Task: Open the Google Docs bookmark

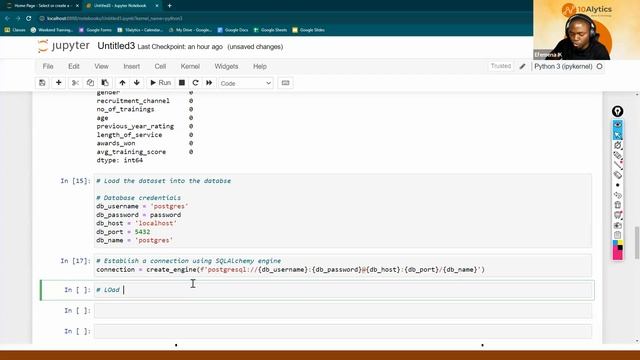Action: tap(233, 30)
